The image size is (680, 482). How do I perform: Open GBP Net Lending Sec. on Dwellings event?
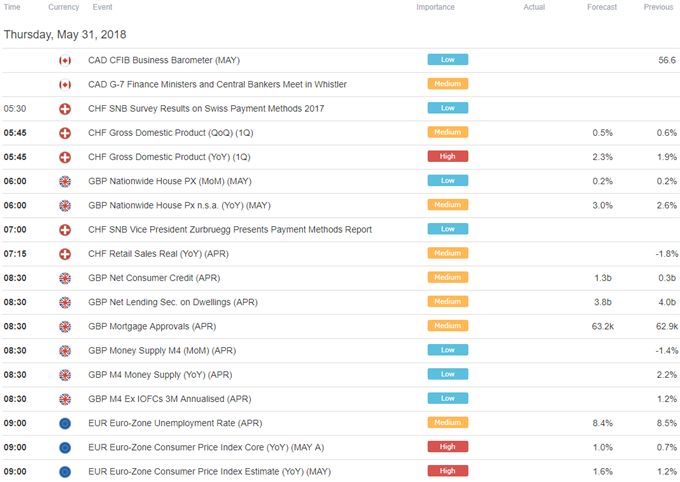point(173,302)
